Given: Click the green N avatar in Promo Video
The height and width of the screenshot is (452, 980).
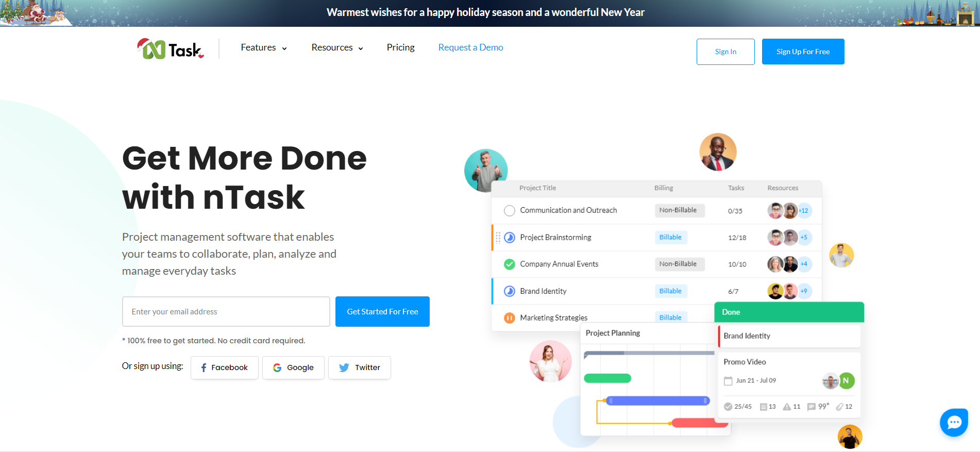Looking at the screenshot, I should tap(846, 381).
